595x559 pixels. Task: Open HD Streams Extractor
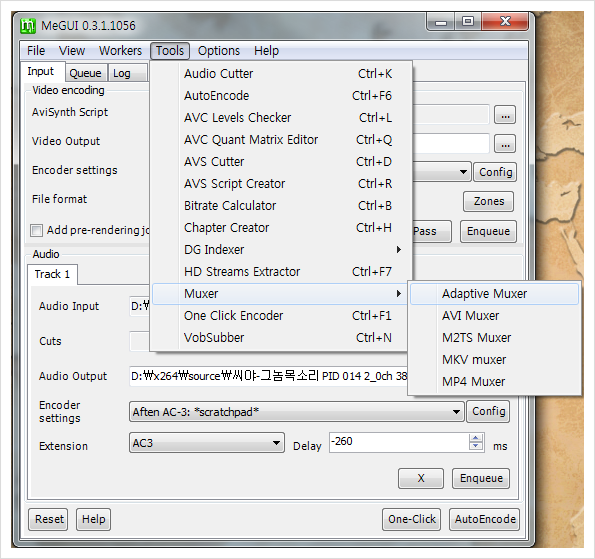point(282,272)
